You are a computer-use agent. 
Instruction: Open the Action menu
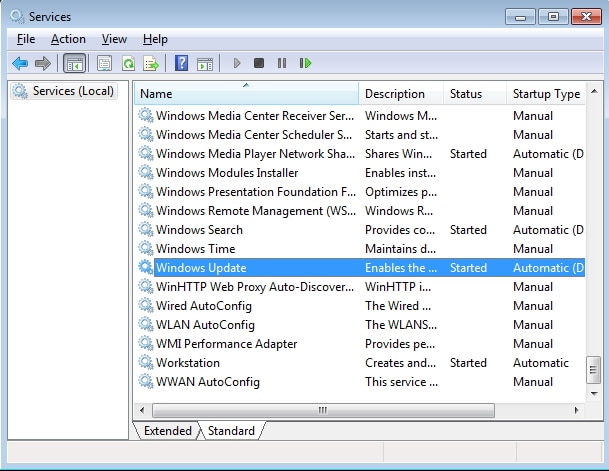pos(68,39)
